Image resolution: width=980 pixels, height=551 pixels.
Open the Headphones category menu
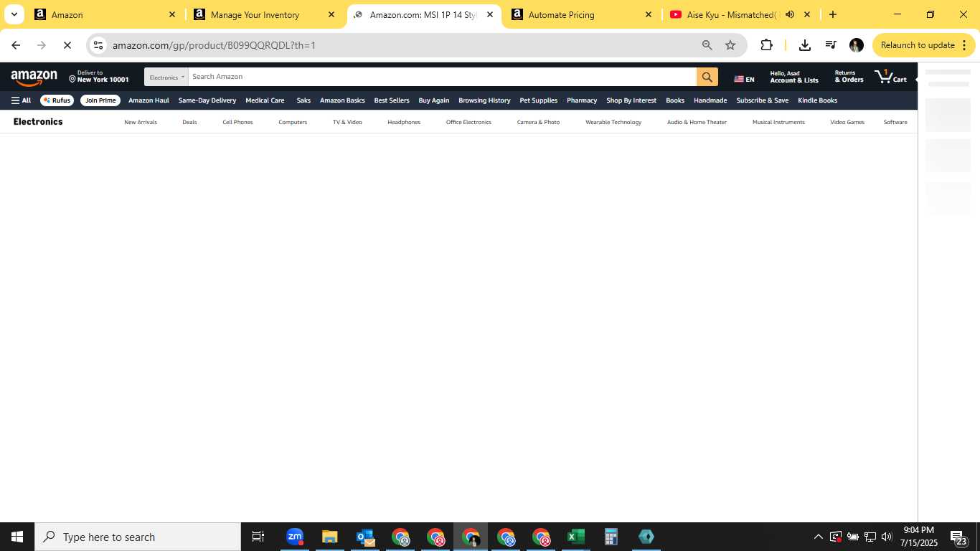404,122
